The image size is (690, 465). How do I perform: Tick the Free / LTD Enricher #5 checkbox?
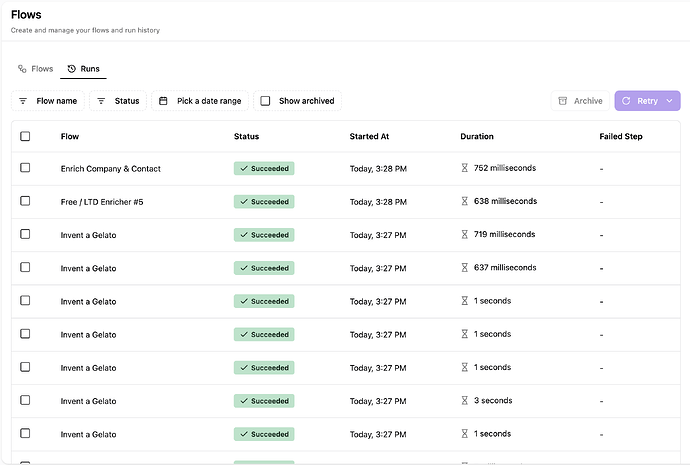tap(25, 201)
